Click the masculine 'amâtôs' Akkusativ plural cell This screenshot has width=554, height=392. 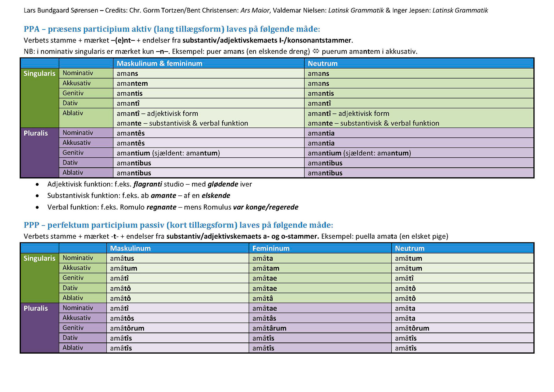click(x=122, y=318)
